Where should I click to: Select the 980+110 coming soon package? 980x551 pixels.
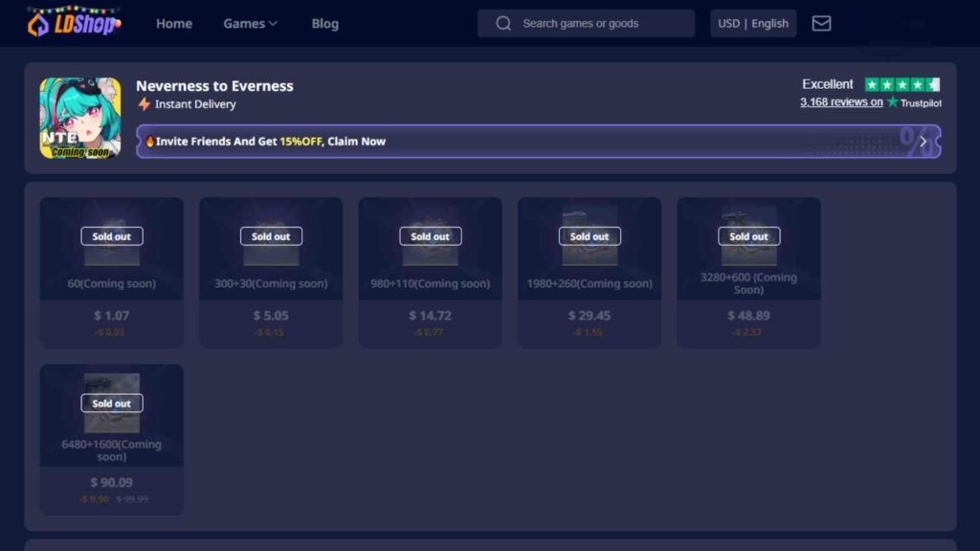(x=430, y=271)
